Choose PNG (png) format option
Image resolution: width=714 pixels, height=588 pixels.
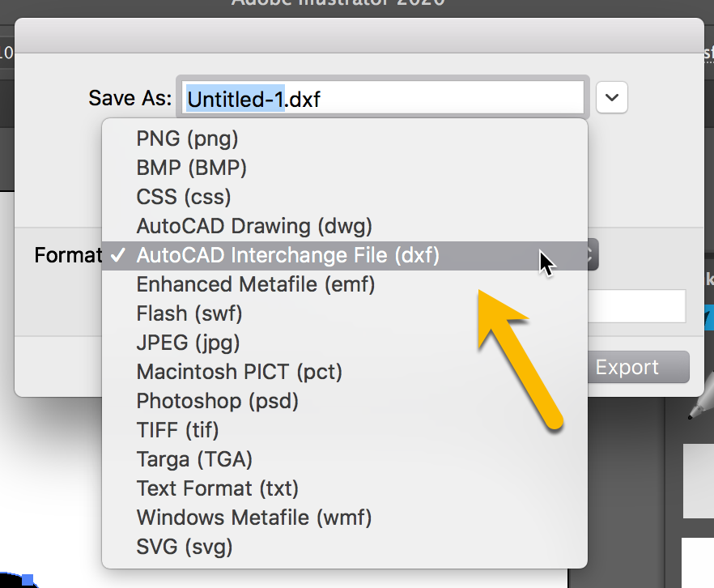(x=188, y=138)
